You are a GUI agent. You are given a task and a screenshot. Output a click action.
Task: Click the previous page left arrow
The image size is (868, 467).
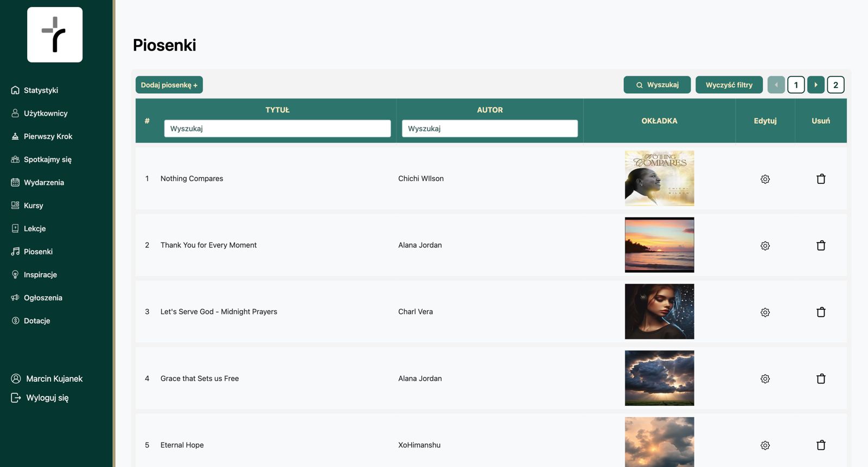tap(776, 85)
